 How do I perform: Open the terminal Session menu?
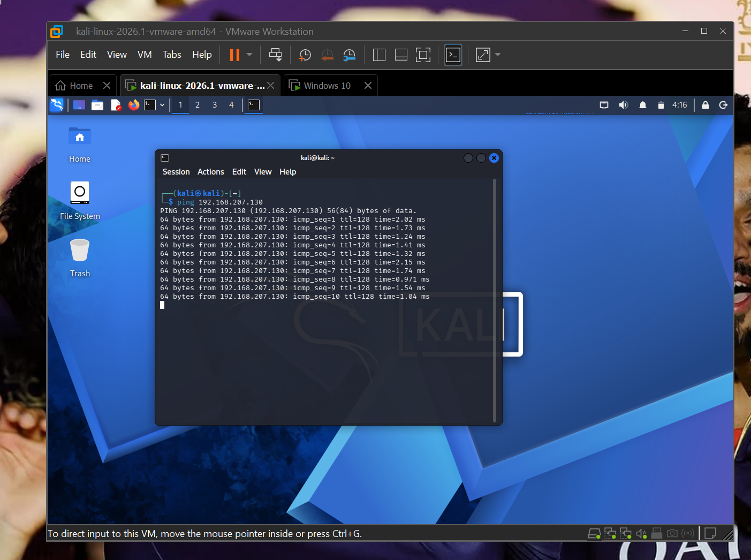pyautogui.click(x=176, y=172)
